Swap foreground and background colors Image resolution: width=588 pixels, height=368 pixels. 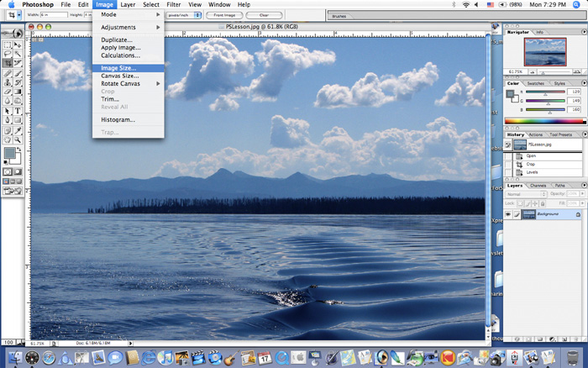pos(19,150)
